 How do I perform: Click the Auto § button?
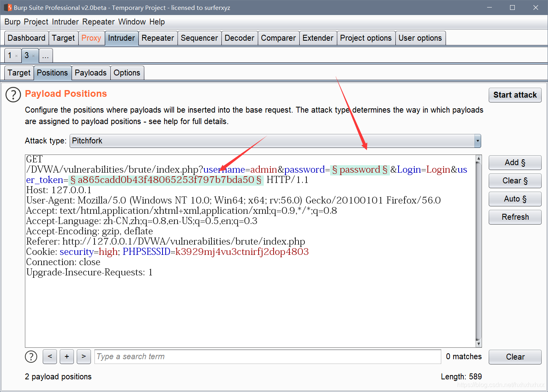coord(515,199)
